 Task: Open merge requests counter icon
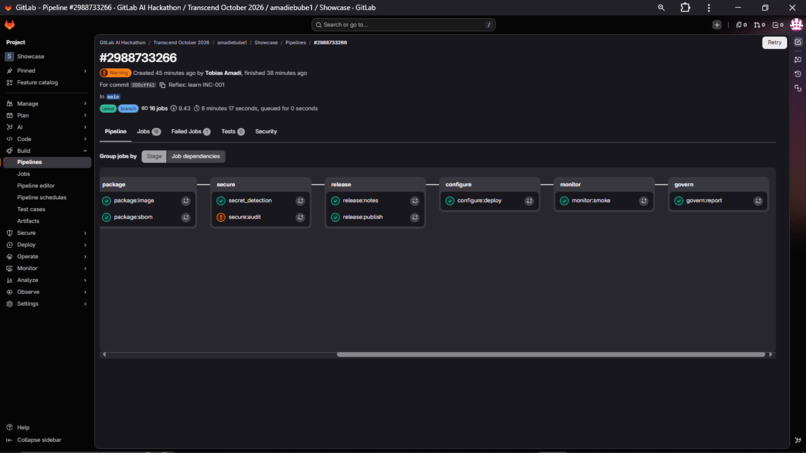click(x=759, y=25)
